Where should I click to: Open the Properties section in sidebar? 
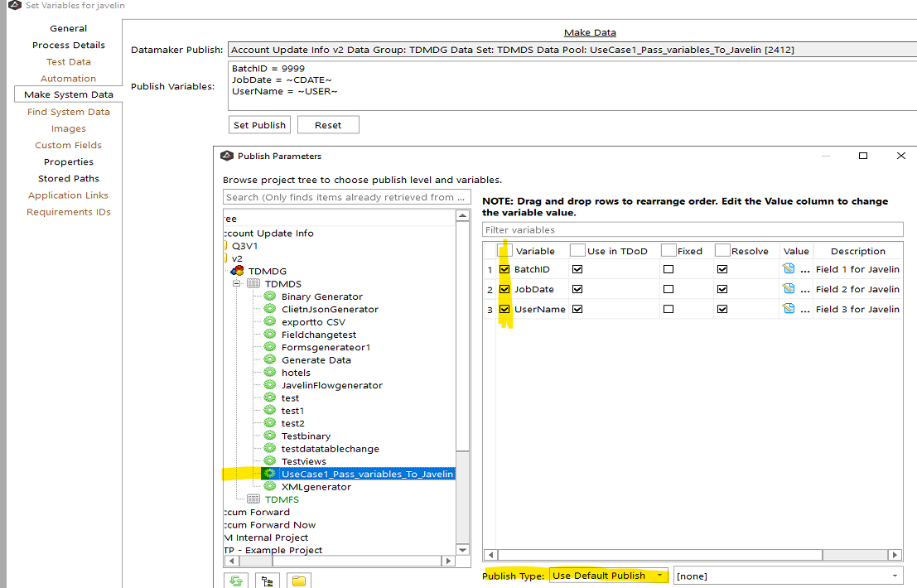coord(69,161)
